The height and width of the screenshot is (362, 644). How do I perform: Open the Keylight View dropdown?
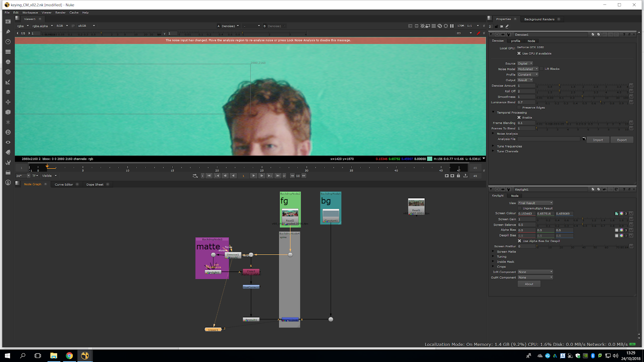(535, 203)
